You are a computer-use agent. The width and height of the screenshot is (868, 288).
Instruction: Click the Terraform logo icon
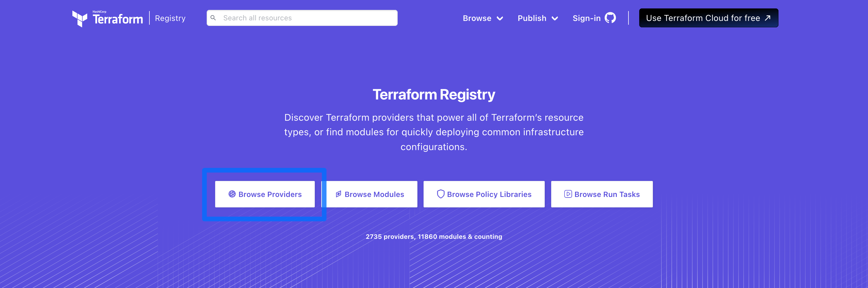pos(80,19)
